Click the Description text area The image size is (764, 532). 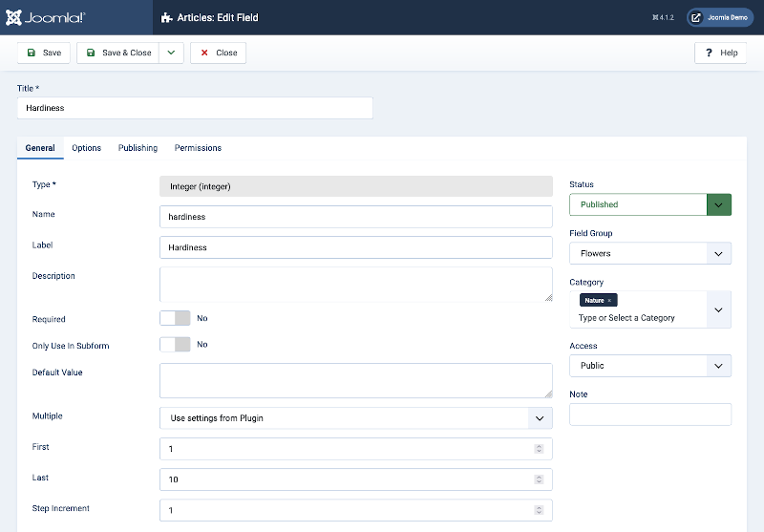tap(356, 285)
